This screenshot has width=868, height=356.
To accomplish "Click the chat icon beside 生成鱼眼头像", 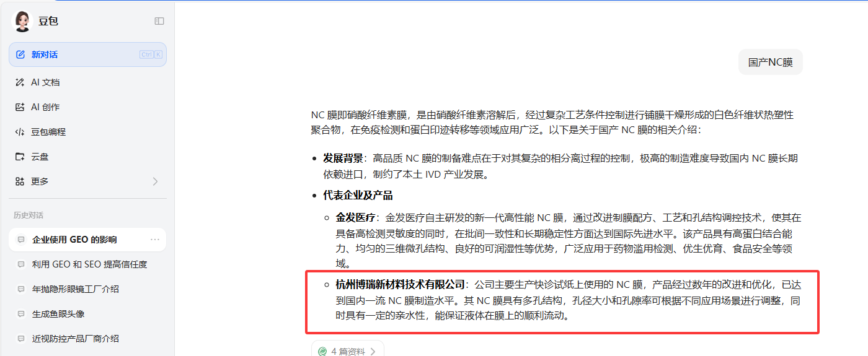I will (x=21, y=314).
